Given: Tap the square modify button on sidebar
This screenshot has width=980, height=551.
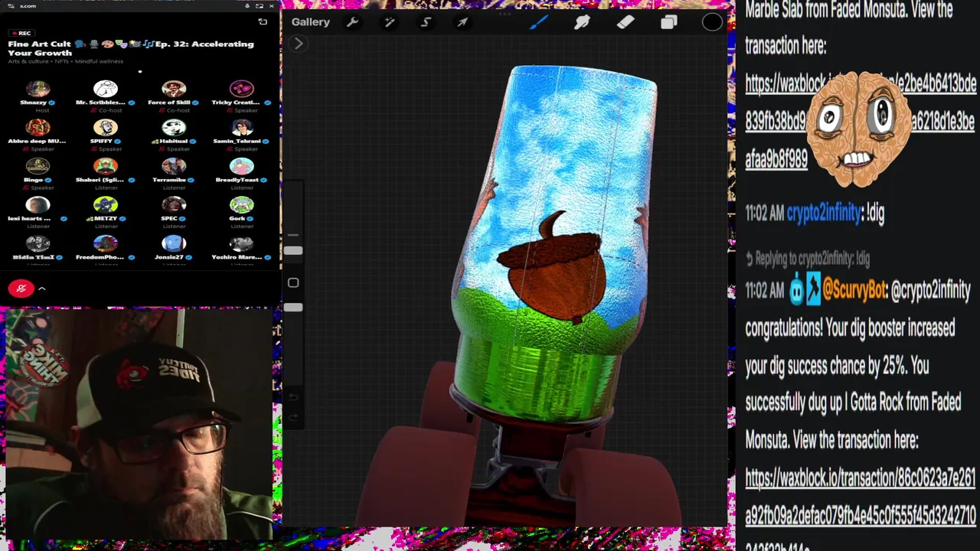Looking at the screenshot, I should click(293, 283).
